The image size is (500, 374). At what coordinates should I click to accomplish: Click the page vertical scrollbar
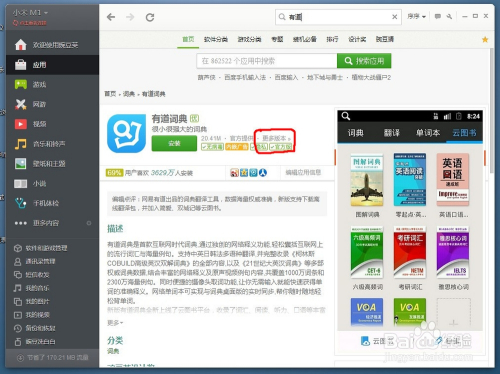[x=492, y=110]
